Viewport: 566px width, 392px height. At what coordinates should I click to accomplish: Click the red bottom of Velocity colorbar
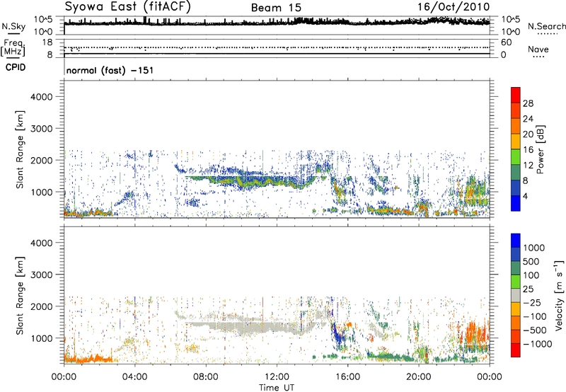[x=516, y=350]
